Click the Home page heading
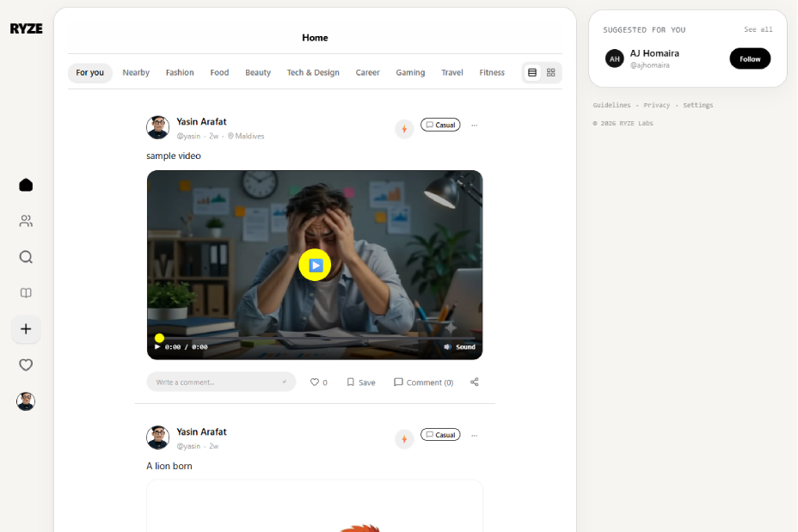The width and height of the screenshot is (798, 532). pyautogui.click(x=315, y=38)
